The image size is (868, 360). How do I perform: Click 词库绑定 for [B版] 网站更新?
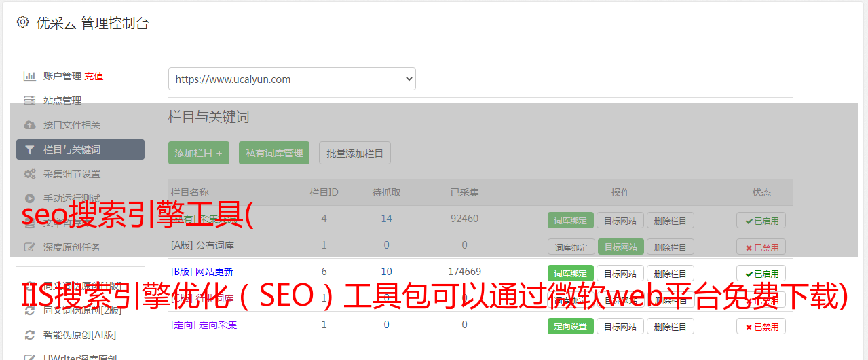[x=571, y=273]
